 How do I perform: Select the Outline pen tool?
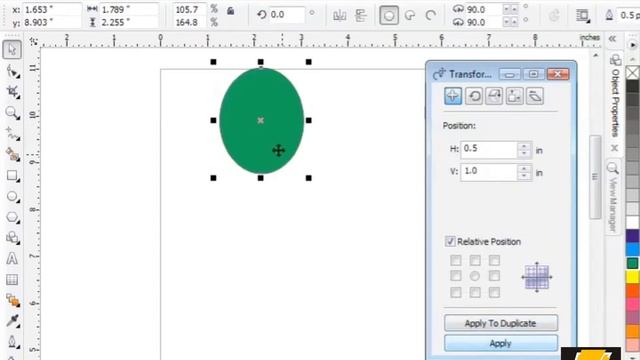click(12, 342)
